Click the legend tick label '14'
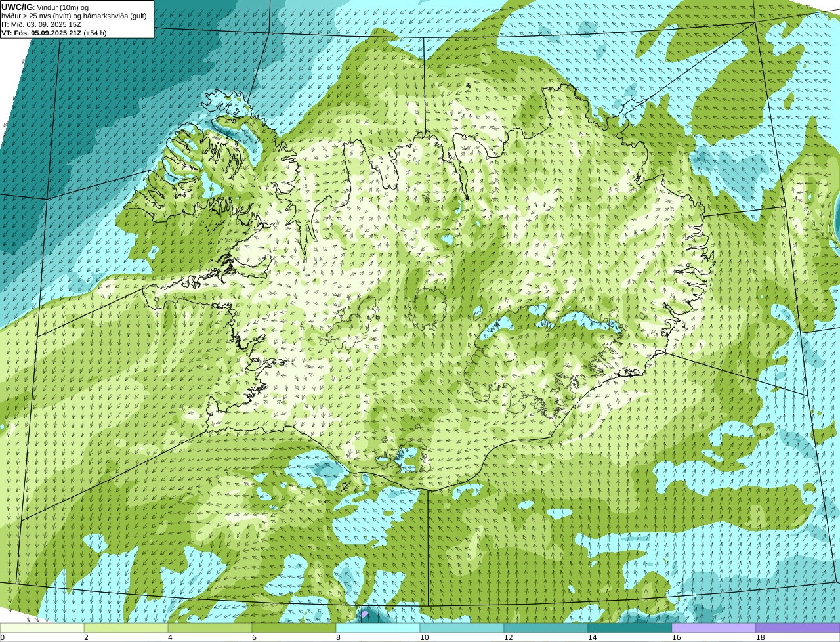This screenshot has height=642, width=840. click(x=592, y=637)
